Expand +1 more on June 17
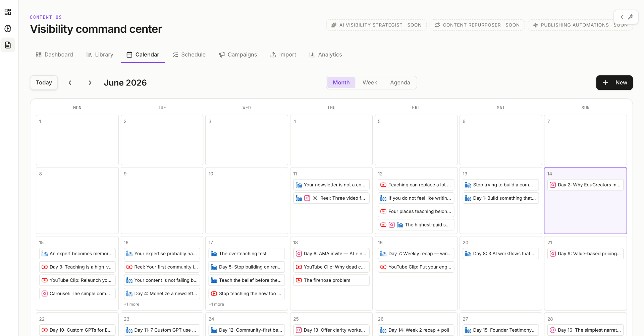 point(216,304)
